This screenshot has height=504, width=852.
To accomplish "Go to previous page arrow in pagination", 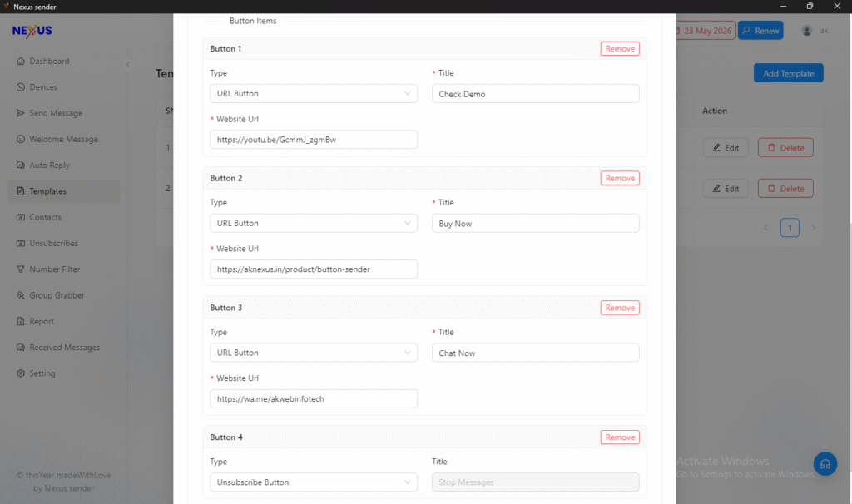I will (x=766, y=228).
